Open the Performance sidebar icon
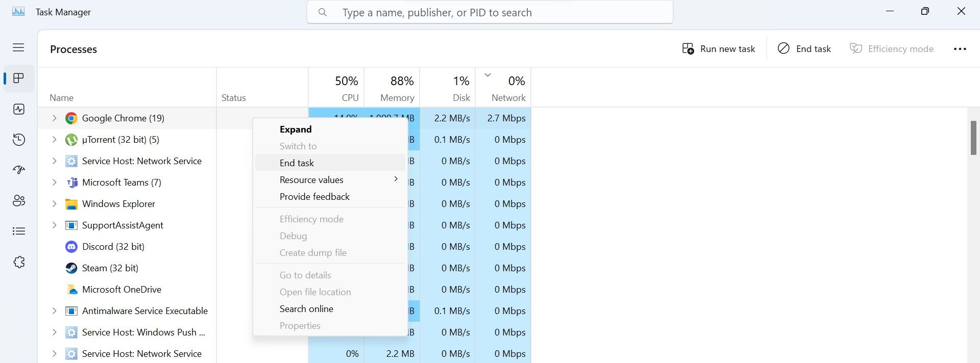 pos(19,109)
